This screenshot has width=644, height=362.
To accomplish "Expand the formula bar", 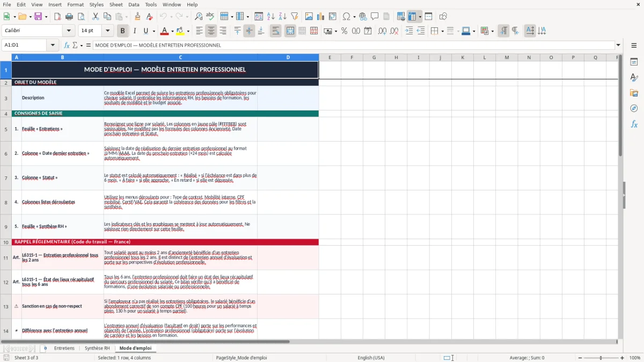I will 618,45.
